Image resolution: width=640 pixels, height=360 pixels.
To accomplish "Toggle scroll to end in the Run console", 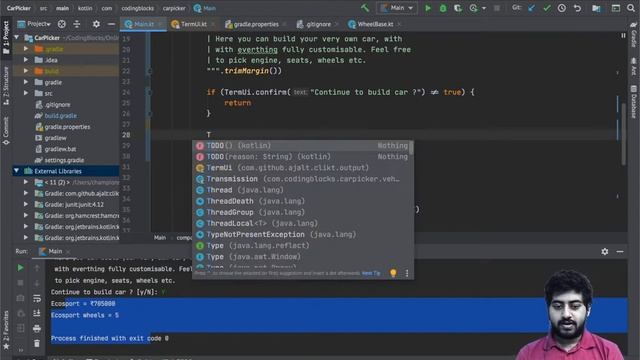I will coord(37,313).
